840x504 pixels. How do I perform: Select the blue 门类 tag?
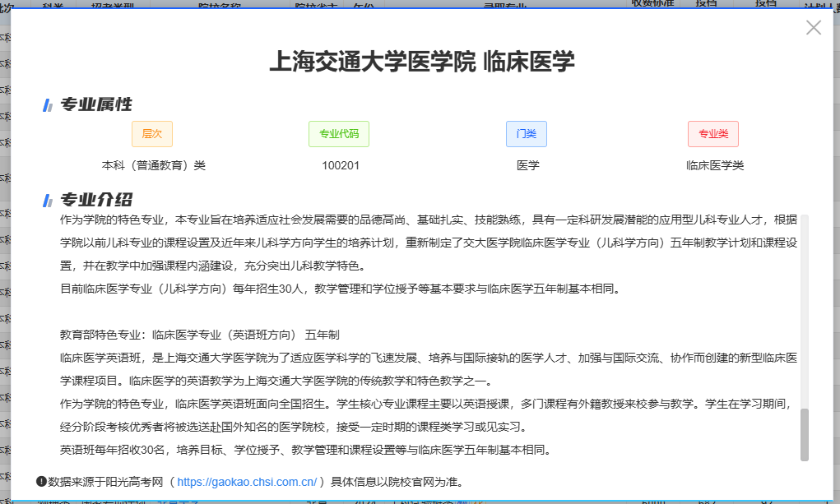526,133
